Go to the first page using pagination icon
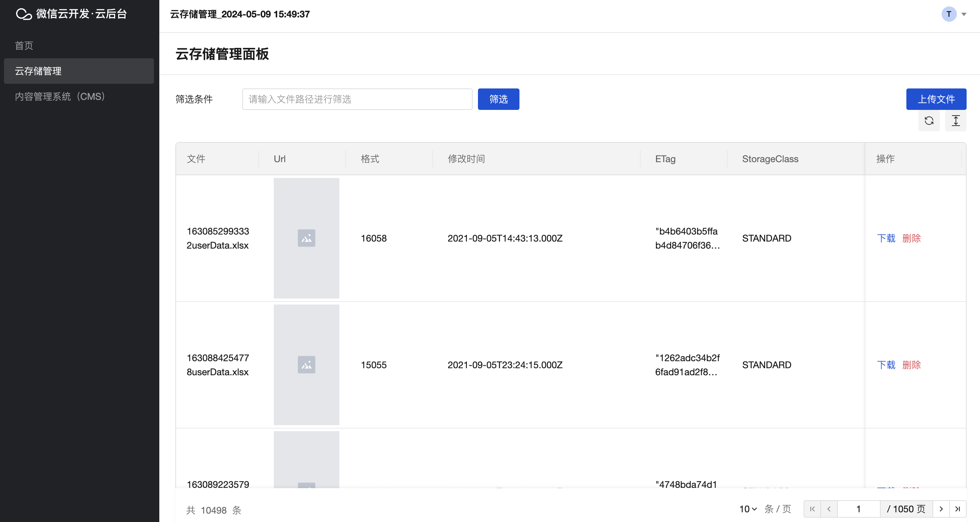This screenshot has height=522, width=980. click(x=812, y=509)
